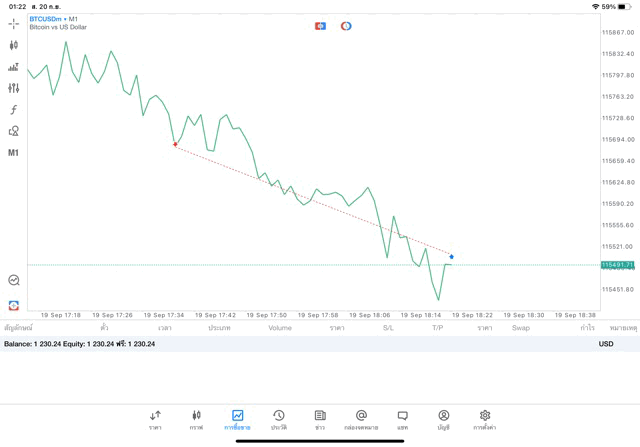Switch to the ประวัติ history tab
The width and height of the screenshot is (640, 447).
coord(279,419)
